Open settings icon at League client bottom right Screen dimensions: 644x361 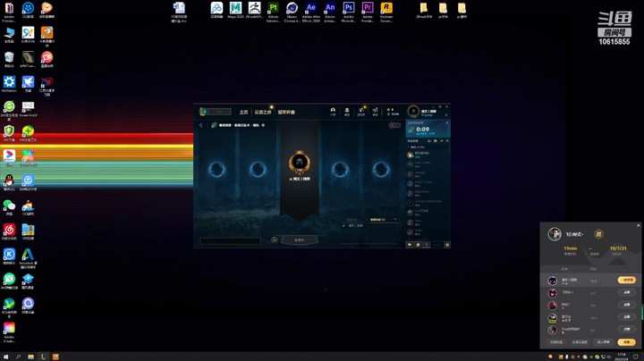pos(447,245)
